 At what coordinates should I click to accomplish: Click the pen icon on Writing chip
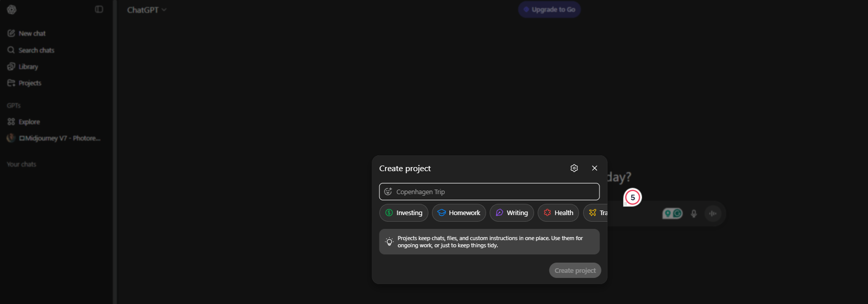click(x=499, y=213)
